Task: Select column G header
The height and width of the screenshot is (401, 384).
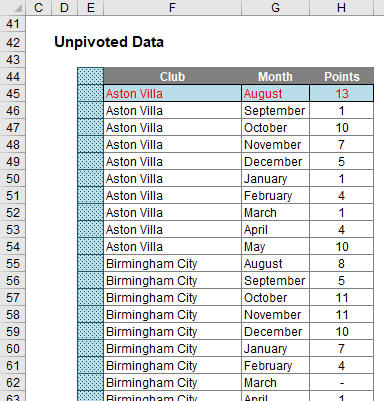Action: pyautogui.click(x=275, y=7)
